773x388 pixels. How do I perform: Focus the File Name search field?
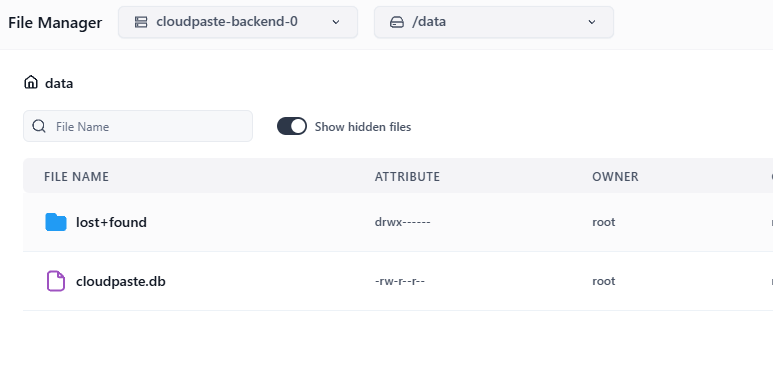click(x=138, y=126)
